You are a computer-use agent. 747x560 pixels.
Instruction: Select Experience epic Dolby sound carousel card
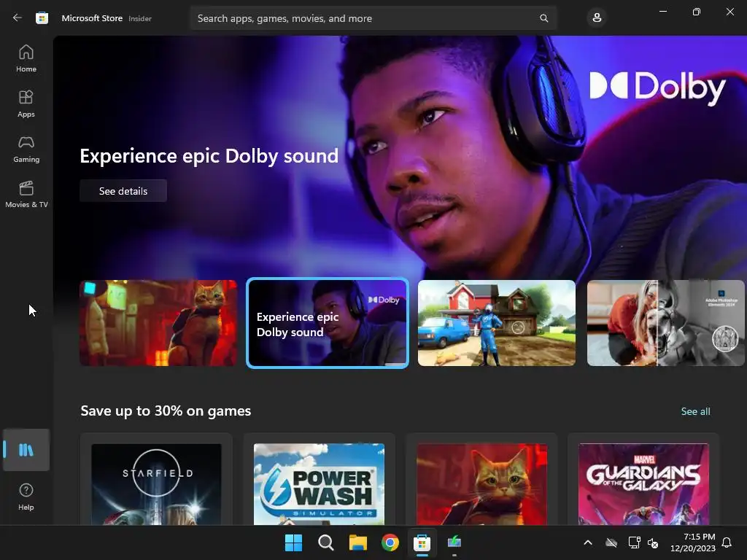point(328,323)
